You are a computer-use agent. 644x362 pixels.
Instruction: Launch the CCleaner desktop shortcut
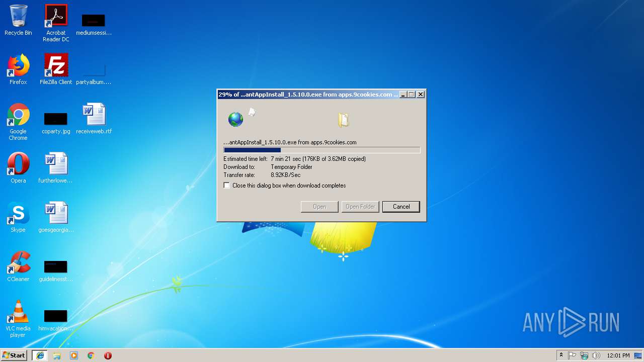18,266
